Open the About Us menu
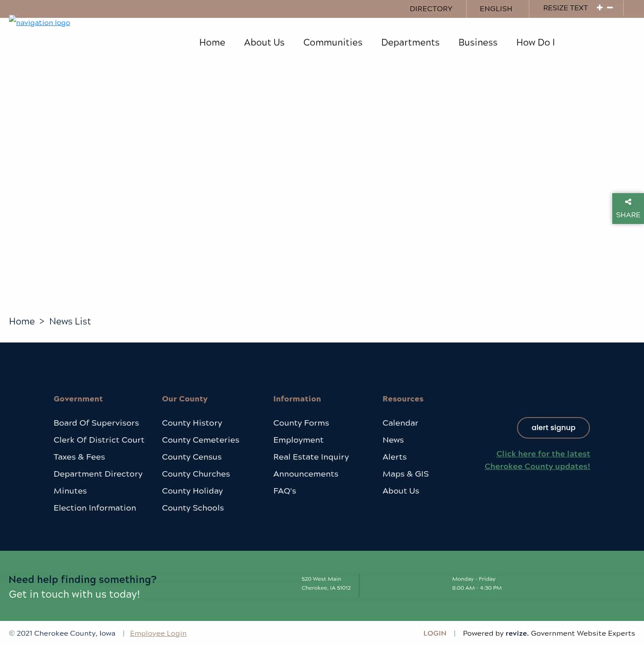The width and height of the screenshot is (644, 646). [264, 42]
